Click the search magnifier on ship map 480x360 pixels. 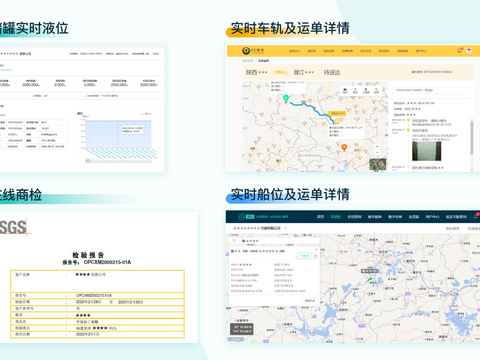[234, 241]
